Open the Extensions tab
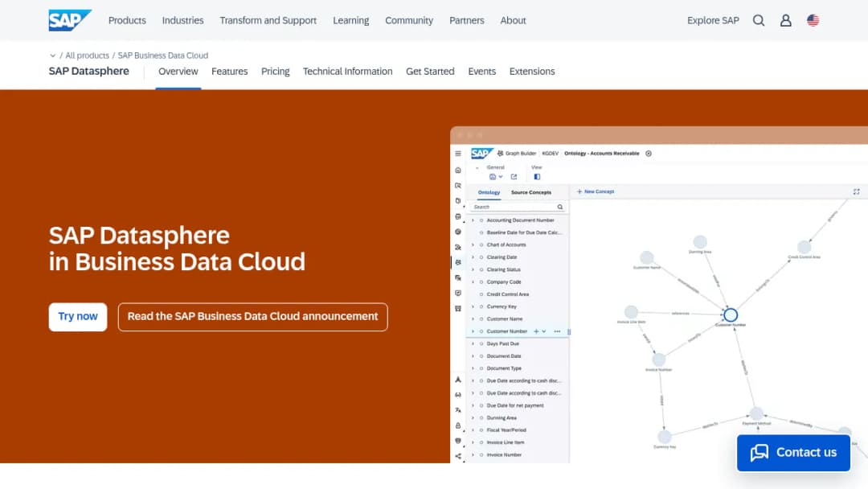 pyautogui.click(x=532, y=72)
